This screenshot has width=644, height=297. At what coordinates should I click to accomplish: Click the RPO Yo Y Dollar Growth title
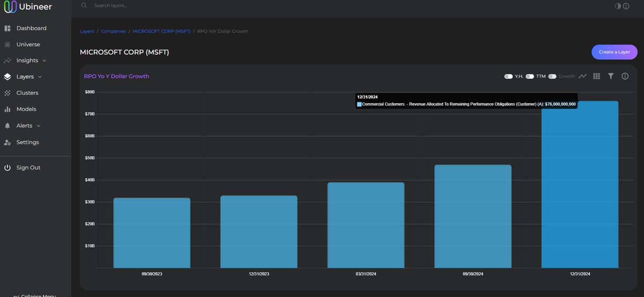click(116, 76)
